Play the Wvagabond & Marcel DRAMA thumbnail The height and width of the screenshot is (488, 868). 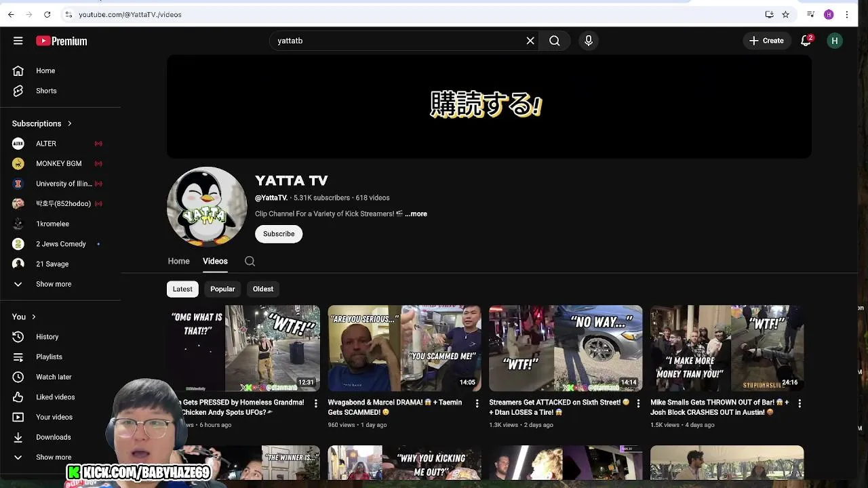tap(405, 348)
